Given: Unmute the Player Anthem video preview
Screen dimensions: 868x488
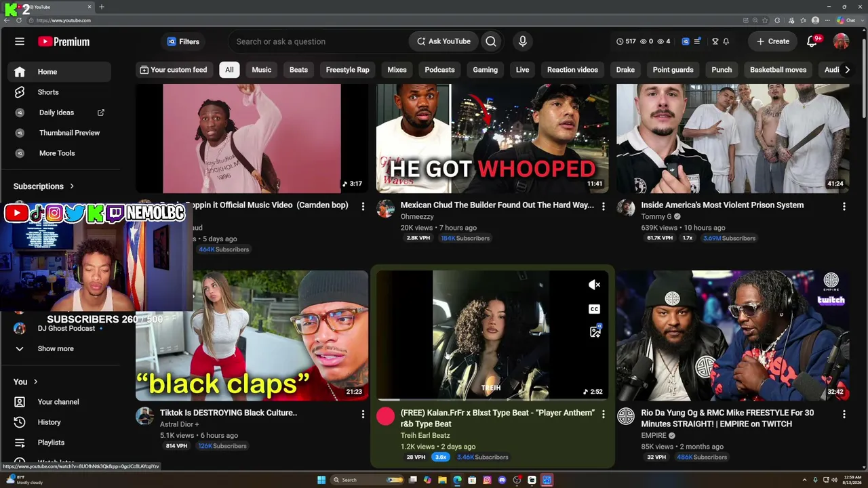Looking at the screenshot, I should click(595, 285).
